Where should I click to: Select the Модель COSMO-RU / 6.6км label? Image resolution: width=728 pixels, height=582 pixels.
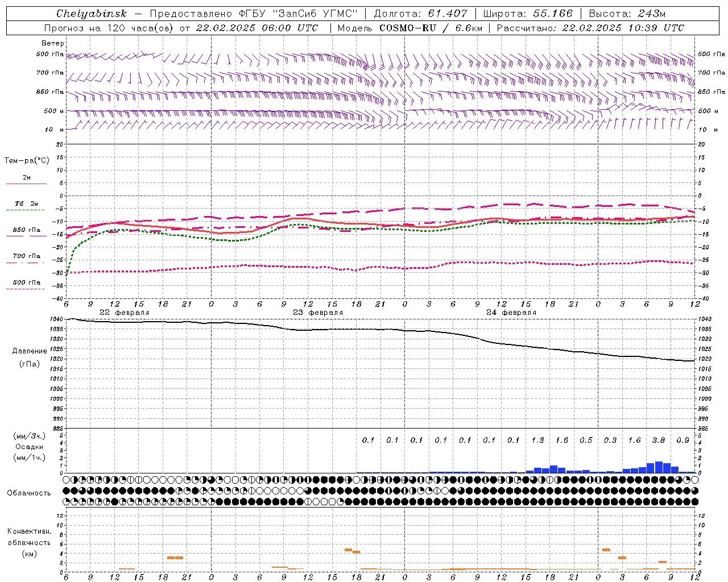coord(409,28)
